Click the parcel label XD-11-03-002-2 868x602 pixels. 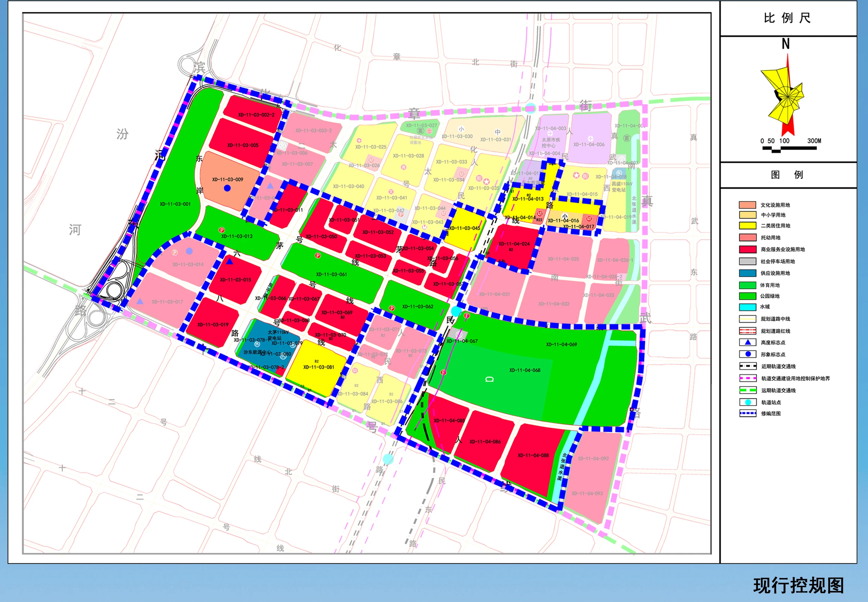click(256, 115)
